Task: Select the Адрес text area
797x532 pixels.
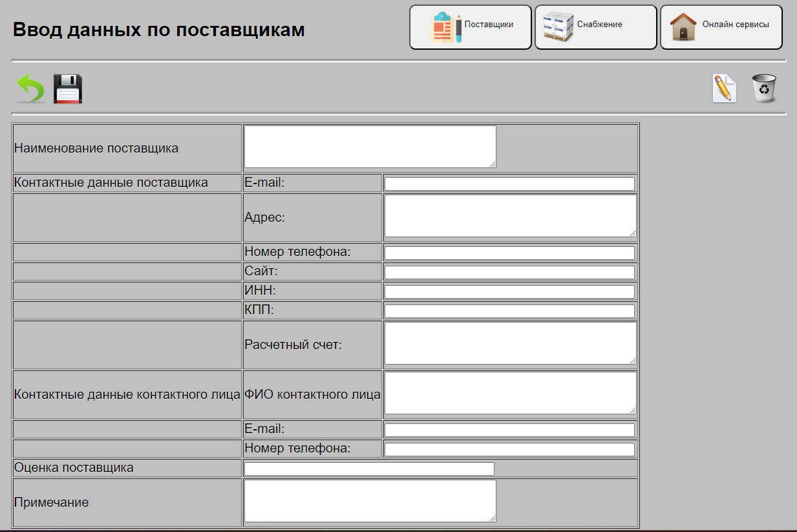Action: coord(509,215)
